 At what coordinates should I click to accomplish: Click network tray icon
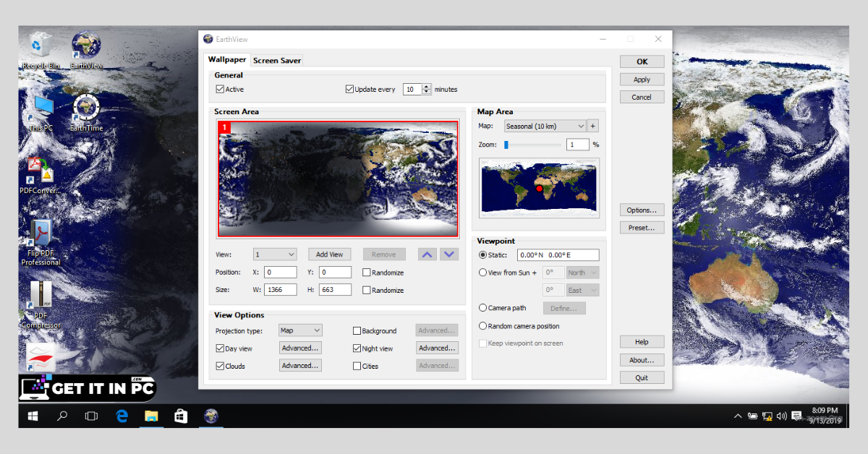pyautogui.click(x=767, y=416)
